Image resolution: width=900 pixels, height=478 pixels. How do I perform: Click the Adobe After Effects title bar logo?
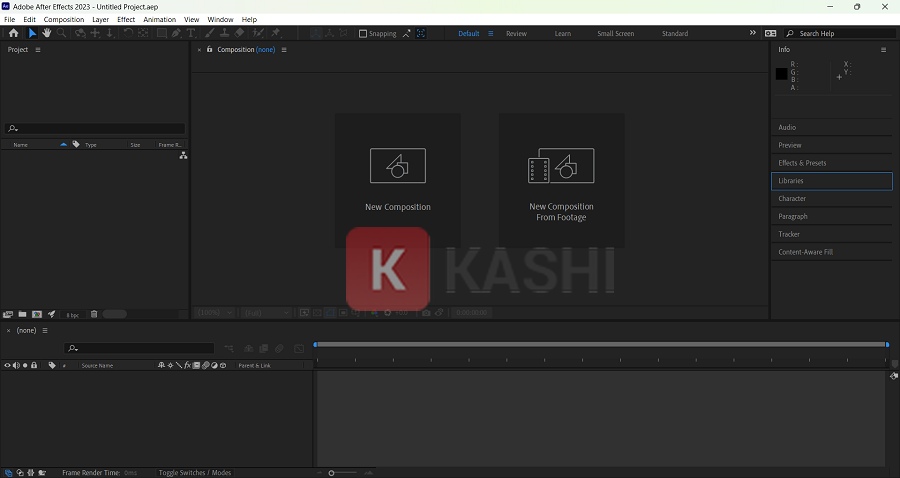pyautogui.click(x=6, y=6)
